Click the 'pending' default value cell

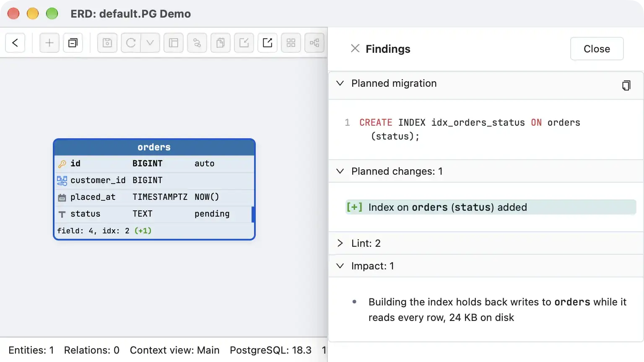pyautogui.click(x=212, y=214)
